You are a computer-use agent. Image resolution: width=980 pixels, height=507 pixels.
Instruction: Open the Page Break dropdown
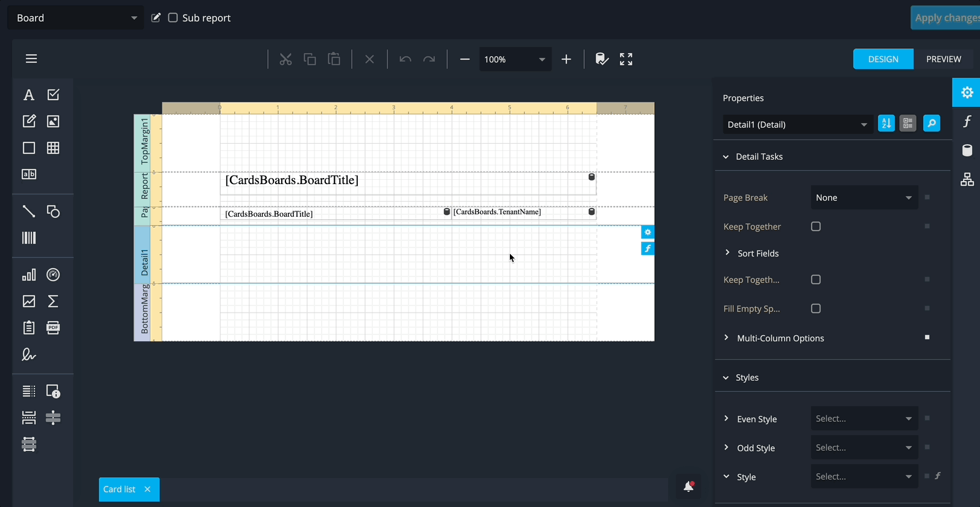tap(864, 197)
